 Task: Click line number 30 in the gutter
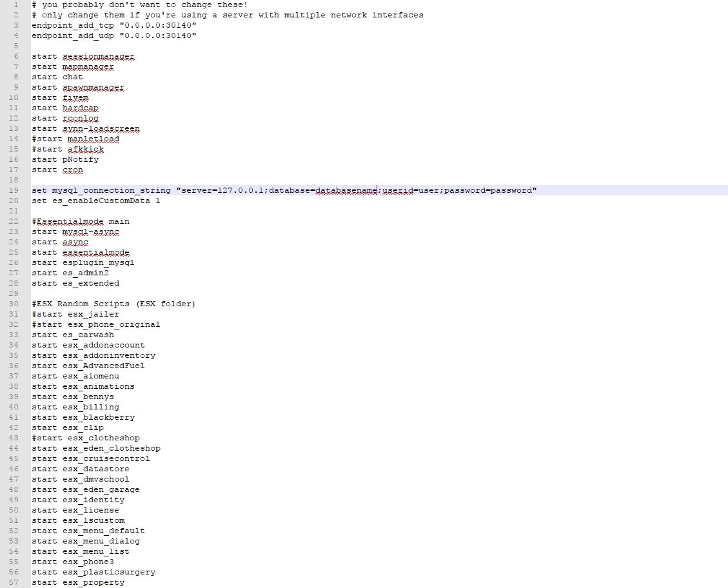tap(14, 304)
